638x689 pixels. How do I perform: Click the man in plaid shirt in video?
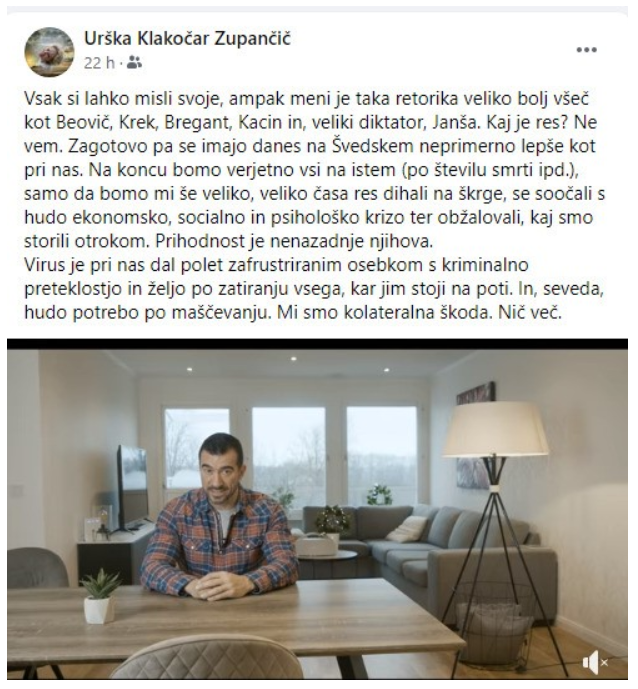click(220, 518)
